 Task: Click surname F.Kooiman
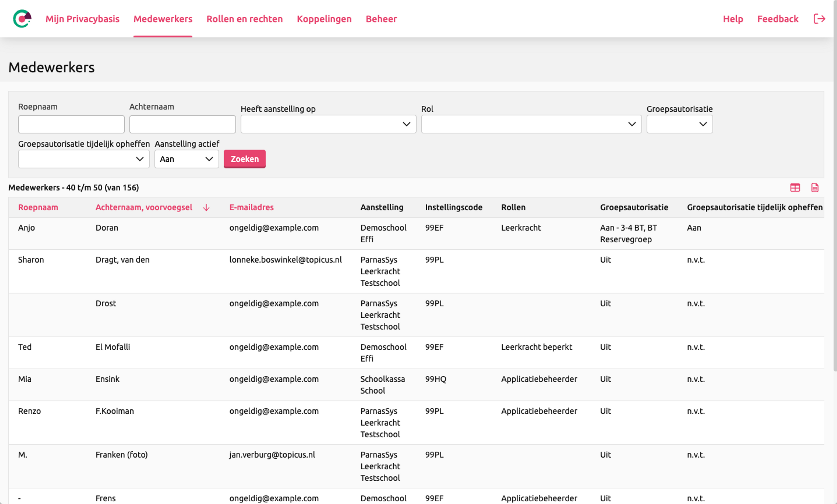tap(114, 411)
